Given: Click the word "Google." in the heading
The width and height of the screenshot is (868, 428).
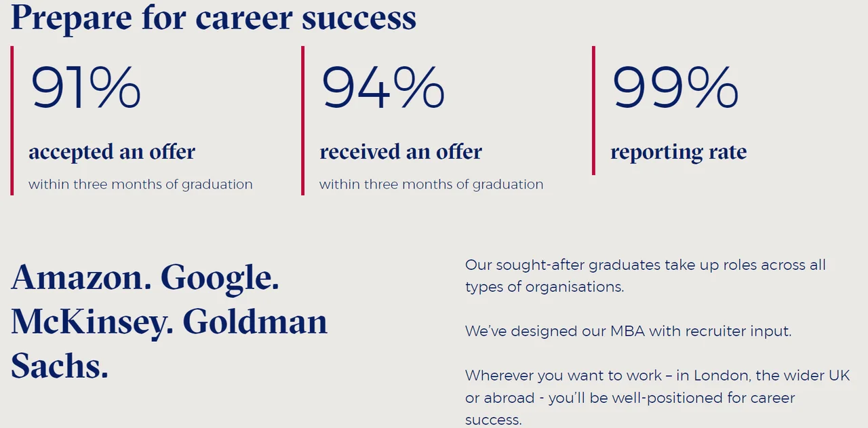Looking at the screenshot, I should (x=220, y=277).
